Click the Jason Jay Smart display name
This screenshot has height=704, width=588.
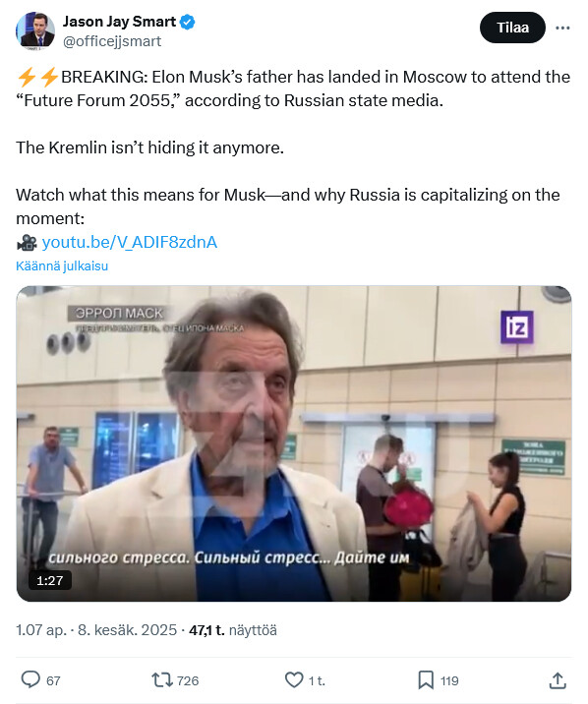119,22
